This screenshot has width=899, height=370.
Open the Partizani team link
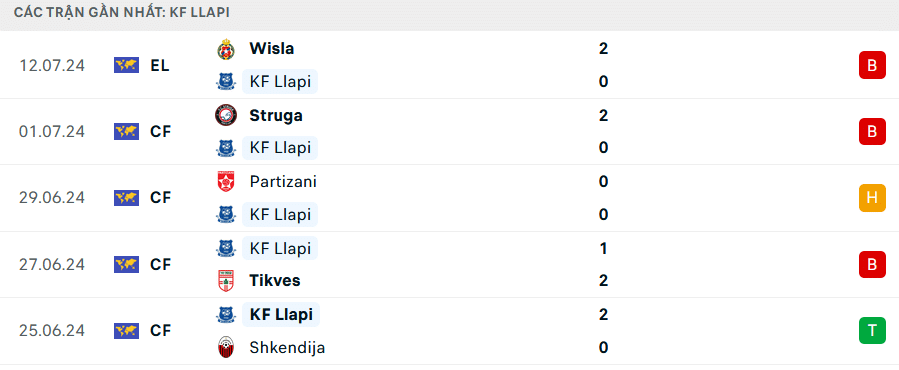click(x=283, y=182)
